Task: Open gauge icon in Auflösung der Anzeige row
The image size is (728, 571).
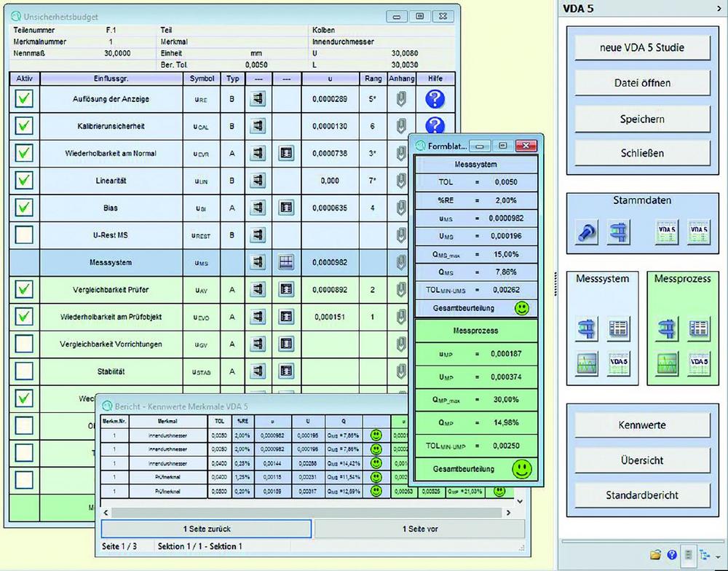Action: [258, 98]
